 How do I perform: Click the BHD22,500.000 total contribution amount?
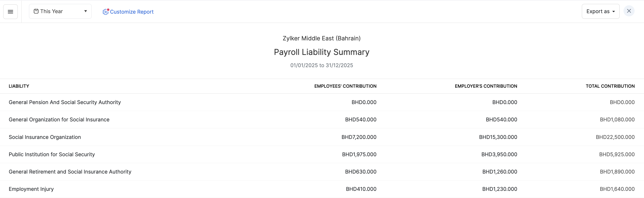coord(615,137)
